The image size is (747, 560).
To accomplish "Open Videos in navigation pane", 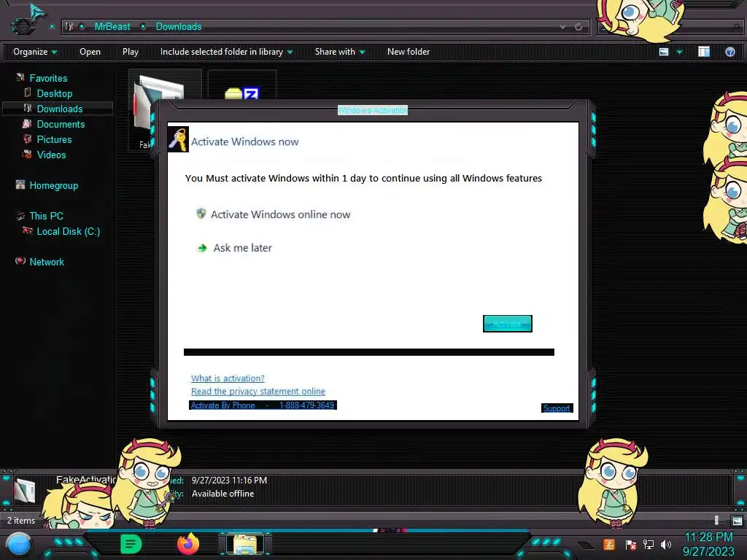I will point(51,155).
